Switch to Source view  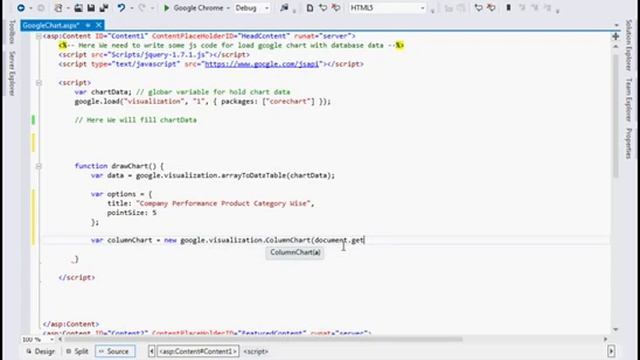pyautogui.click(x=115, y=351)
